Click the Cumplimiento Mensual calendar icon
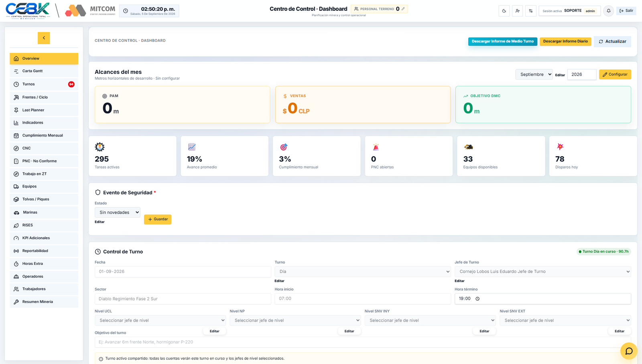Viewport: 642px width, 364px height. coord(16,136)
